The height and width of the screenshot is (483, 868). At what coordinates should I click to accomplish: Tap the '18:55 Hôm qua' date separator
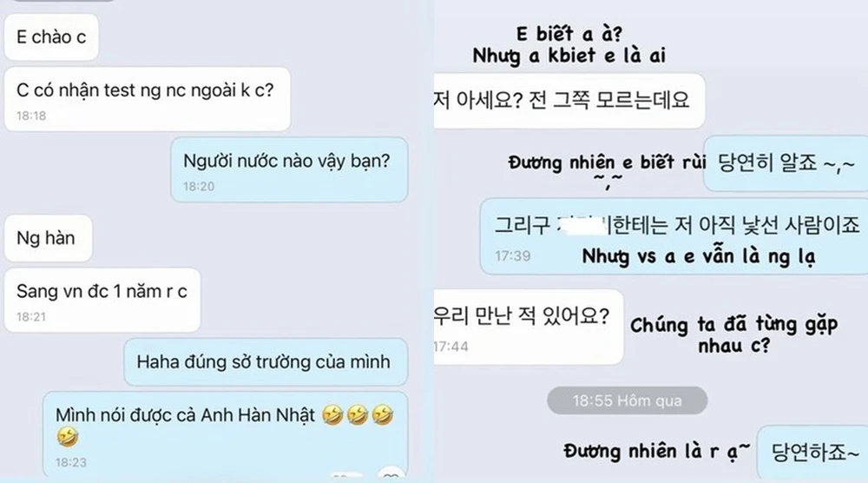click(x=628, y=400)
